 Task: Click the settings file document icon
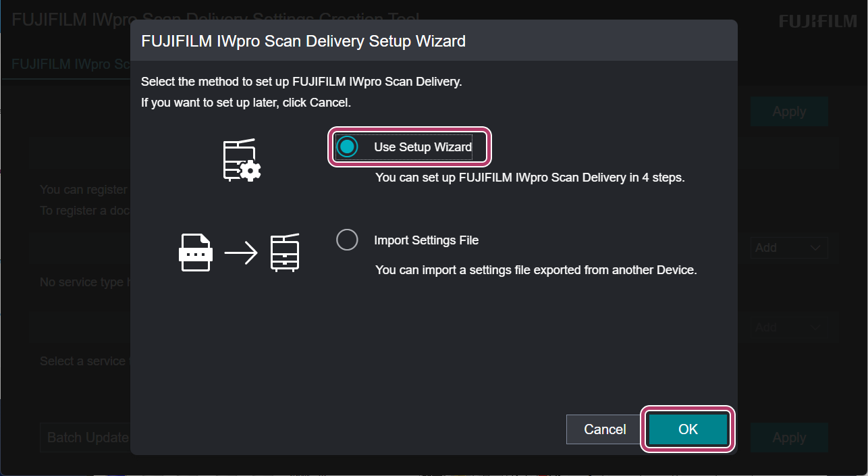point(196,253)
